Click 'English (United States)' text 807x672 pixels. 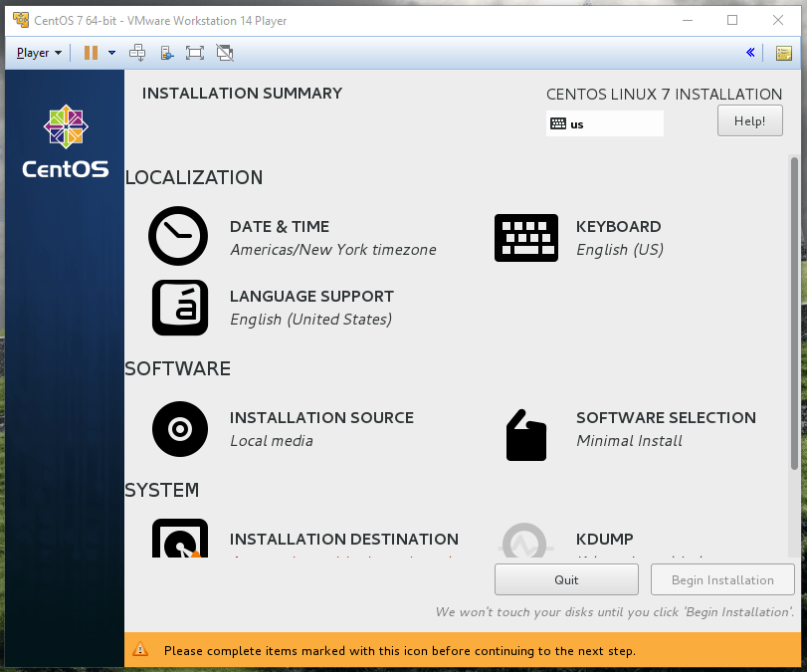310,320
